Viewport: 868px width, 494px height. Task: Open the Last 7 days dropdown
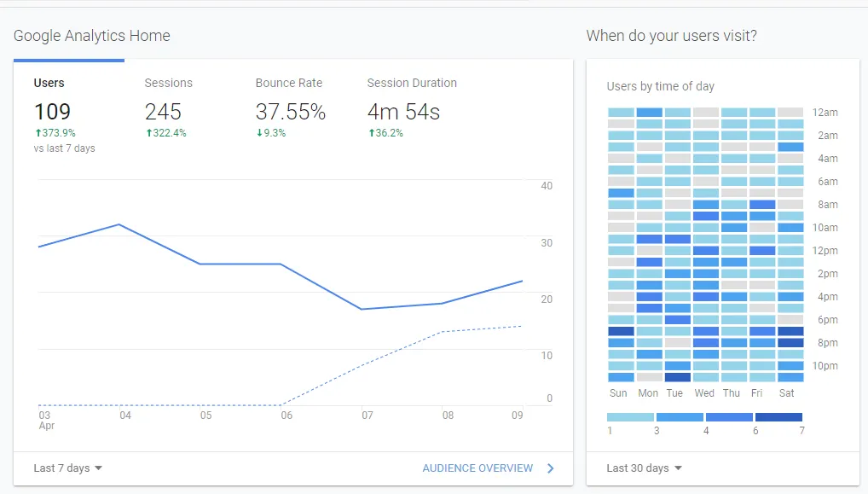point(68,468)
